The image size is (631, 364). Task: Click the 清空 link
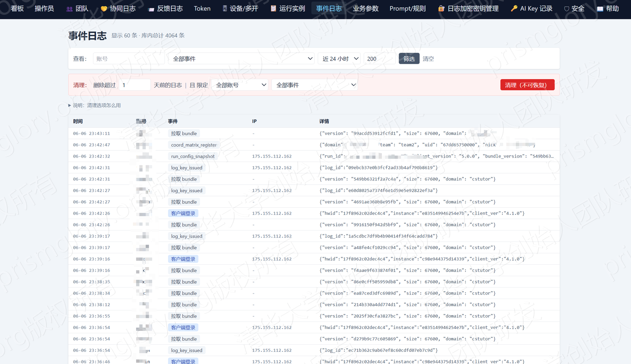click(x=428, y=59)
